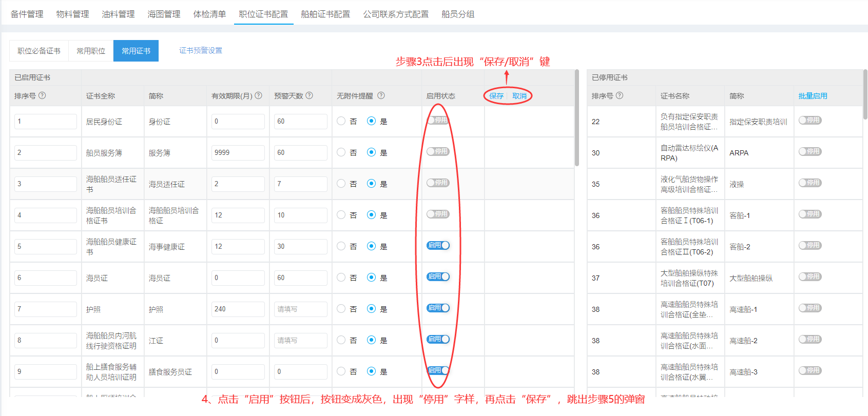Image resolution: width=868 pixels, height=416 pixels.
Task: Toggle 护照 row 启用 switch
Action: click(438, 308)
